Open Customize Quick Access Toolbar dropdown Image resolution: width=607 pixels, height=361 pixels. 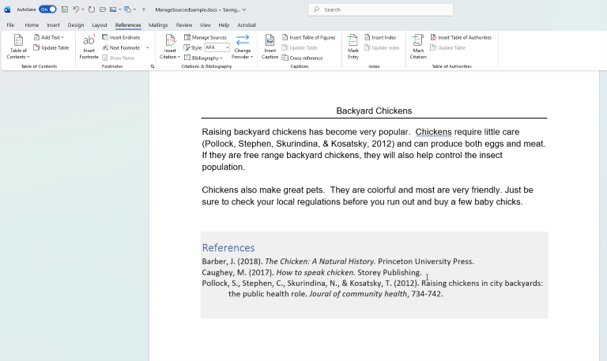[143, 10]
